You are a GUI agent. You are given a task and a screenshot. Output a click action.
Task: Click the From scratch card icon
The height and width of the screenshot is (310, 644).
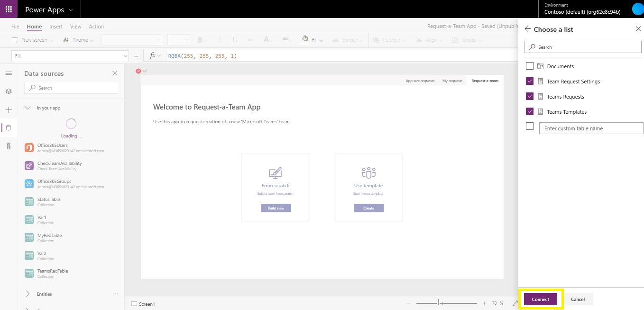click(276, 173)
